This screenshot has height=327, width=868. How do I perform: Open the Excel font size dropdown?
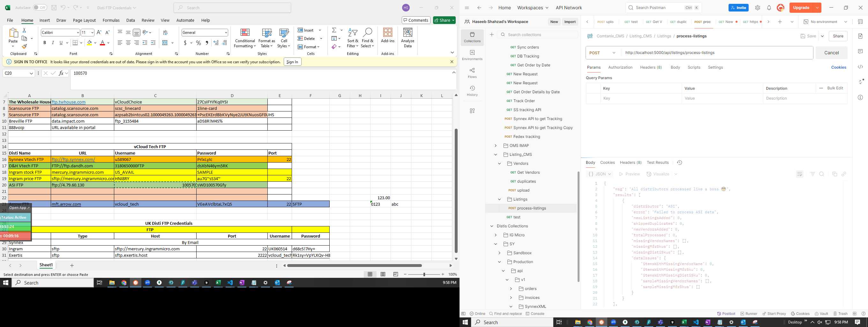[x=92, y=32]
